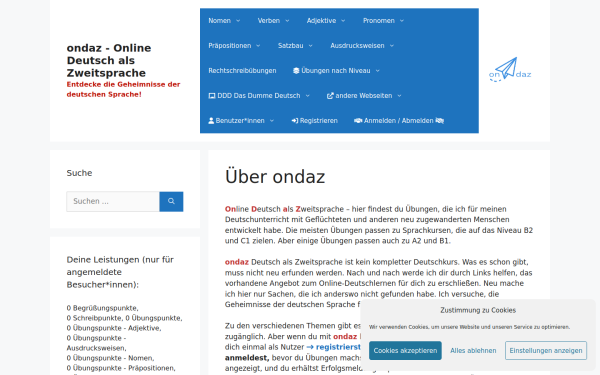This screenshot has width=600, height=375.
Task: Expand chevron next to Benutzer*innen
Action: pos(272,121)
